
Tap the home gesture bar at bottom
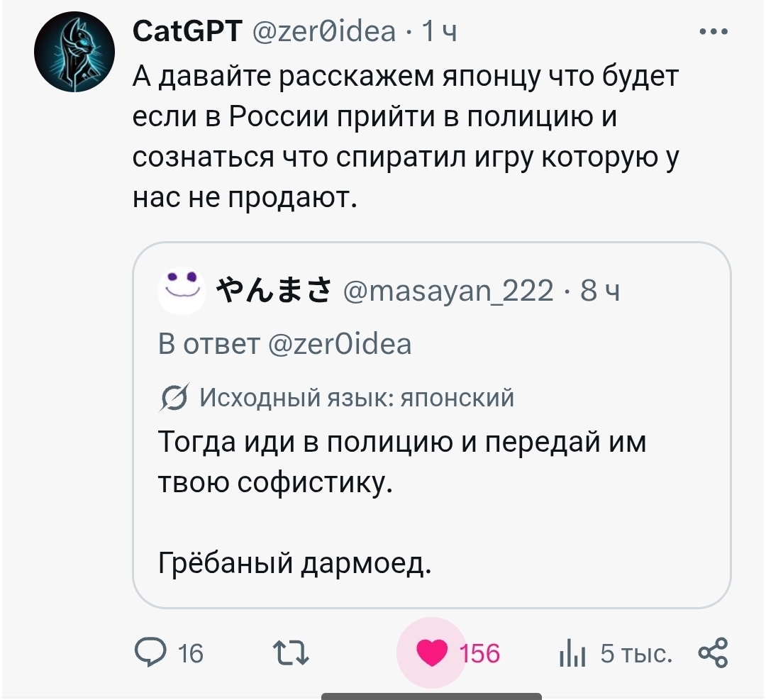[x=431, y=695]
